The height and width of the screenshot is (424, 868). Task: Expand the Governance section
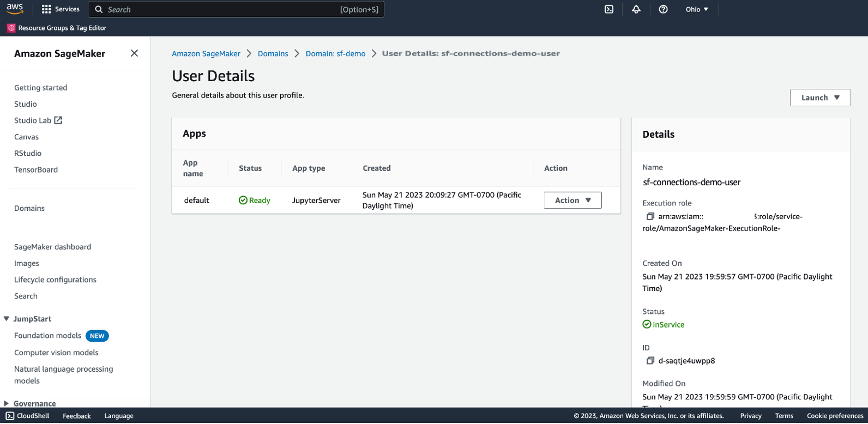coord(7,403)
